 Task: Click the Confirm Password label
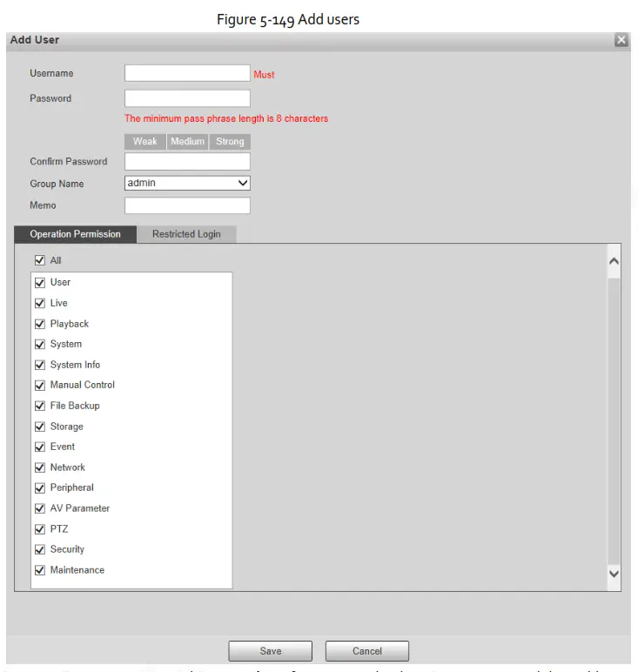(69, 162)
